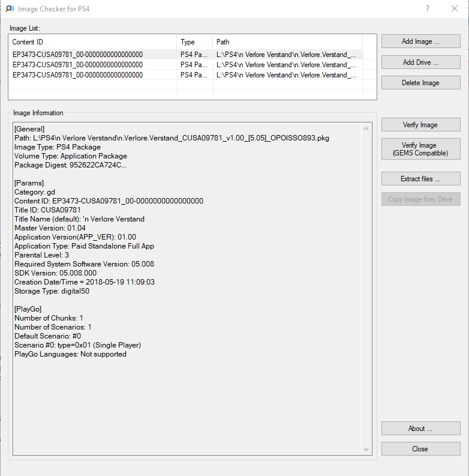Click the scroll up arrow in Image Information
Screen dimensions: 469x476
pyautogui.click(x=366, y=128)
